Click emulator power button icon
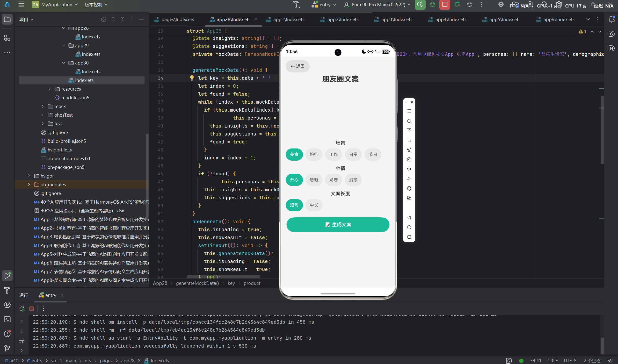 click(409, 121)
